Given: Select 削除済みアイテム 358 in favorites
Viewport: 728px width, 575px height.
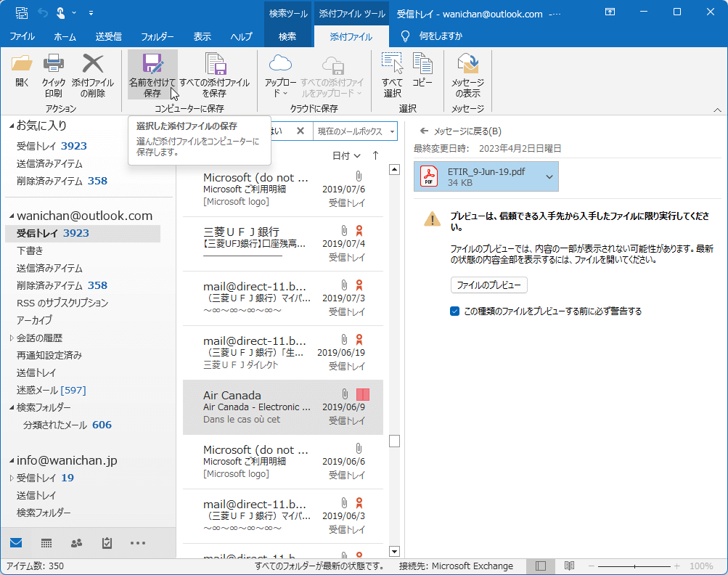Looking at the screenshot, I should coord(62,181).
